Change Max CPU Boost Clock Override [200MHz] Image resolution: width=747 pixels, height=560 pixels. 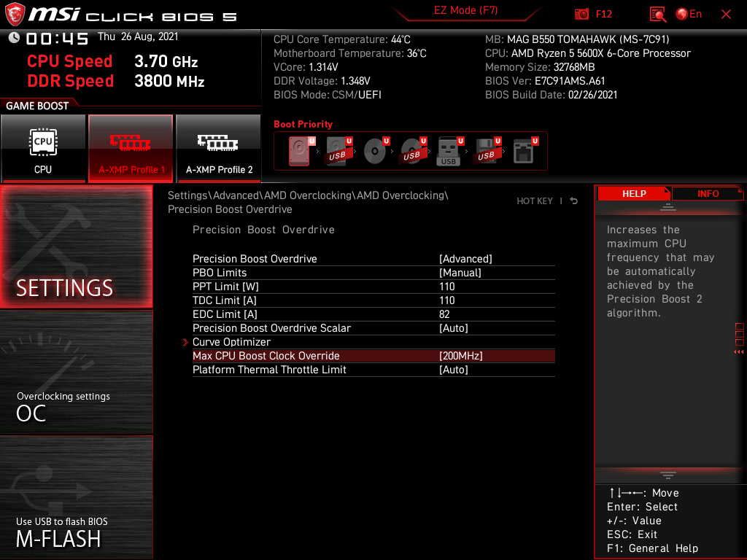(x=373, y=356)
